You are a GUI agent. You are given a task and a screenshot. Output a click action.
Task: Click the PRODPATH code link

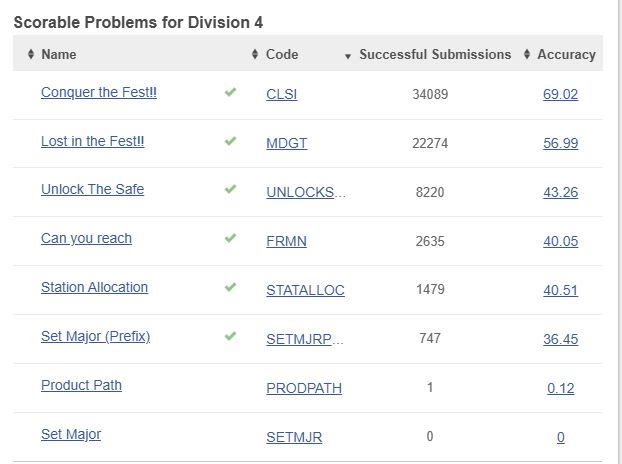tap(304, 388)
